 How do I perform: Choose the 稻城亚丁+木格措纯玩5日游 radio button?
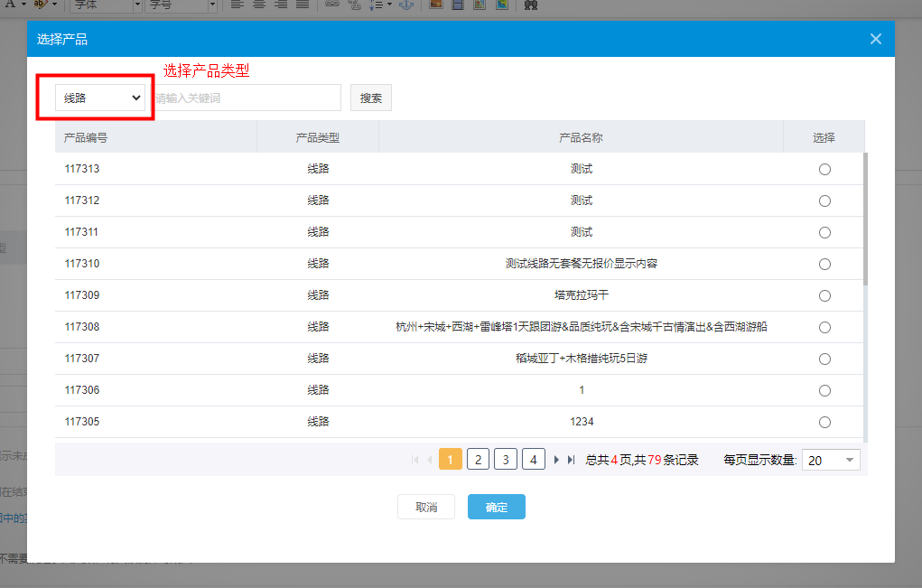[824, 359]
